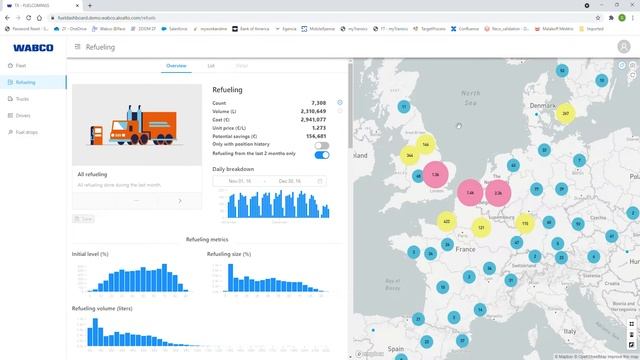Open the TargetProcess bookmark
Image resolution: width=640 pixels, height=360 pixels.
tap(429, 29)
